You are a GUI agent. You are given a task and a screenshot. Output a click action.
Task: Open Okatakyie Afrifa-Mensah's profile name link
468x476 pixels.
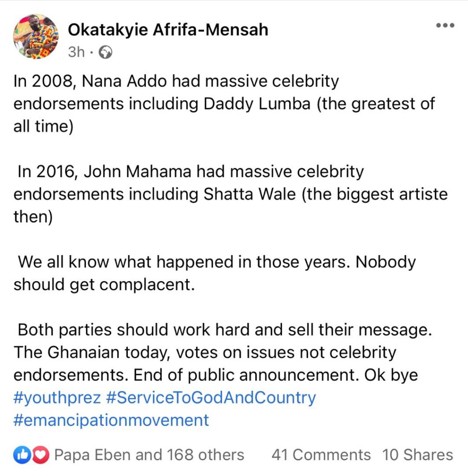(168, 30)
